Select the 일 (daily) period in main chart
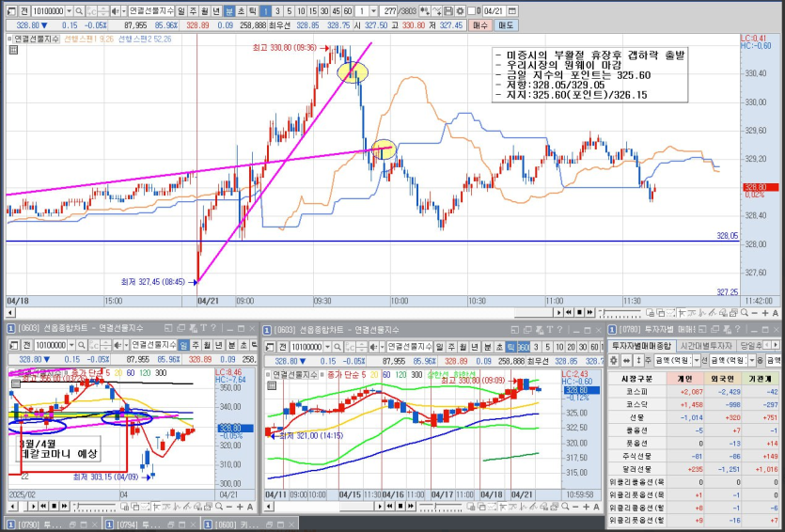 (182, 11)
